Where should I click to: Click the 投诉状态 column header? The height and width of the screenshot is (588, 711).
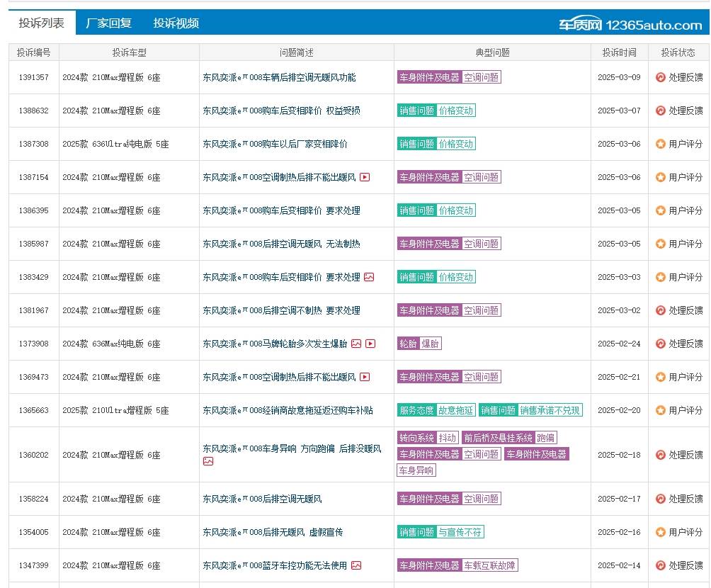(678, 52)
